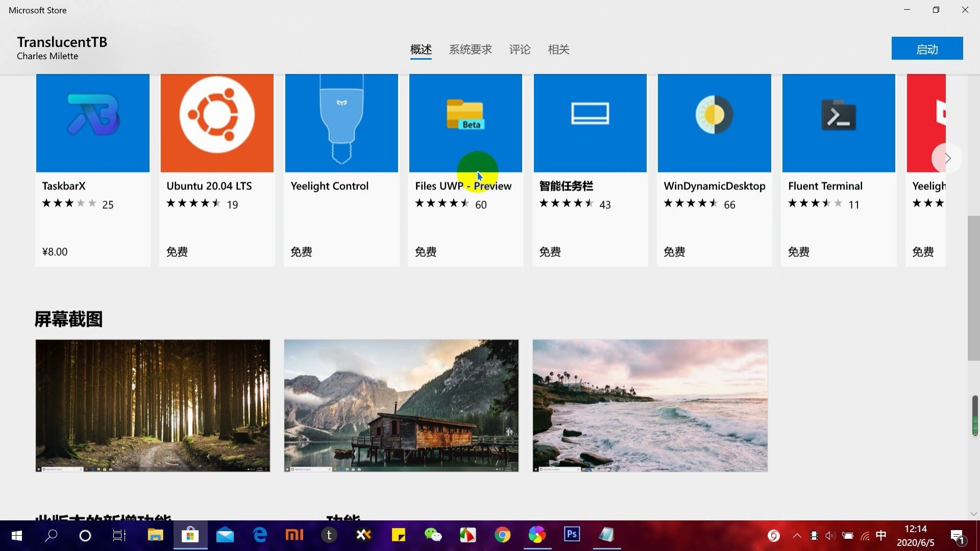Click the TaskbarX app title

pos(64,186)
